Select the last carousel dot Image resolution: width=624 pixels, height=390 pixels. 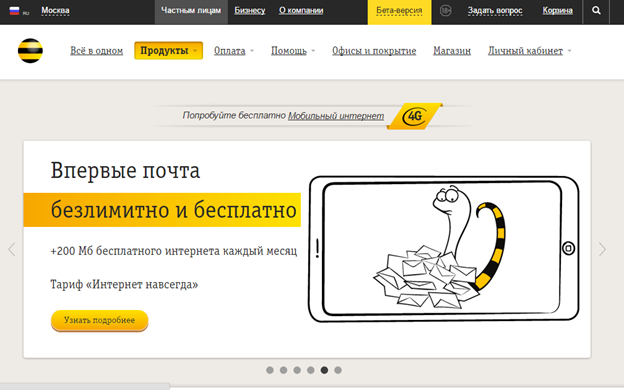coord(338,370)
